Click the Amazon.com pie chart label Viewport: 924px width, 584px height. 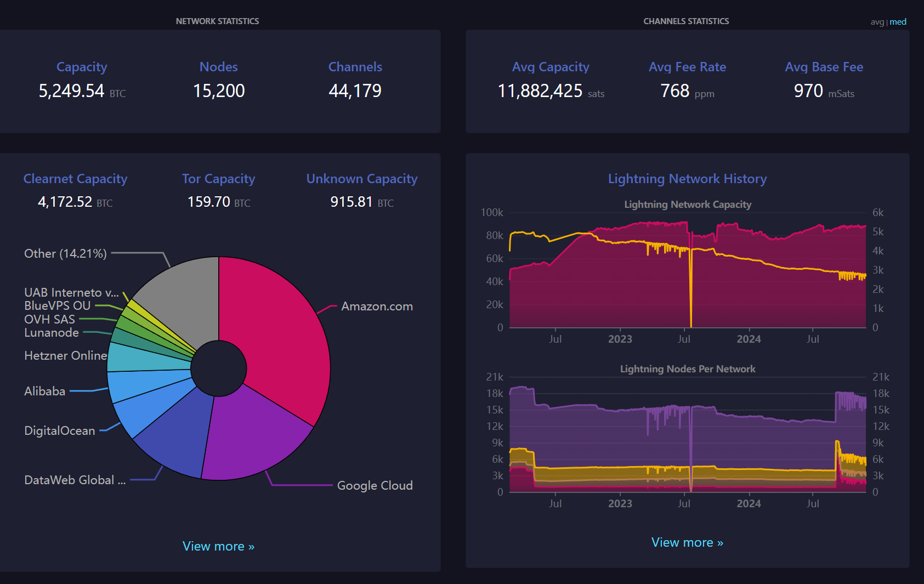point(377,307)
